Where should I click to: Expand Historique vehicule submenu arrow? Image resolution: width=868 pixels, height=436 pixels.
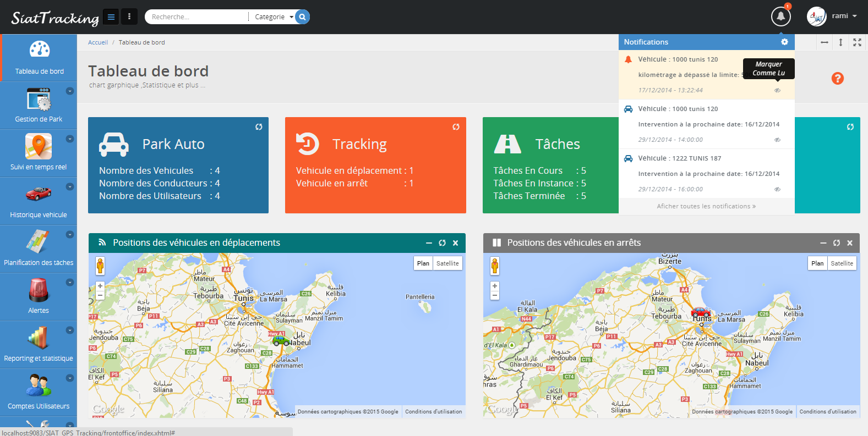70,187
